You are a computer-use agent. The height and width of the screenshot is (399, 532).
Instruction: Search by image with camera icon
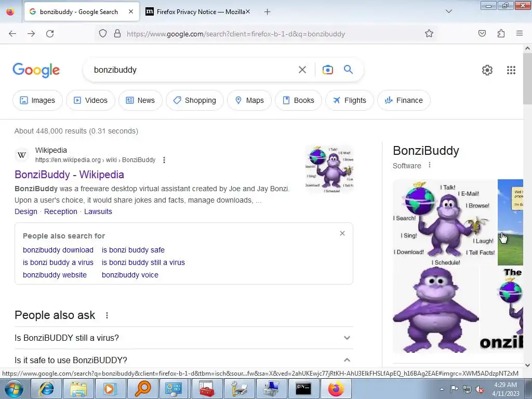coord(327,70)
